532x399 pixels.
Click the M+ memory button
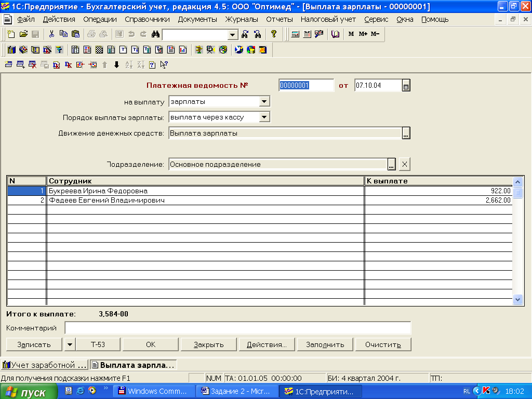click(363, 34)
